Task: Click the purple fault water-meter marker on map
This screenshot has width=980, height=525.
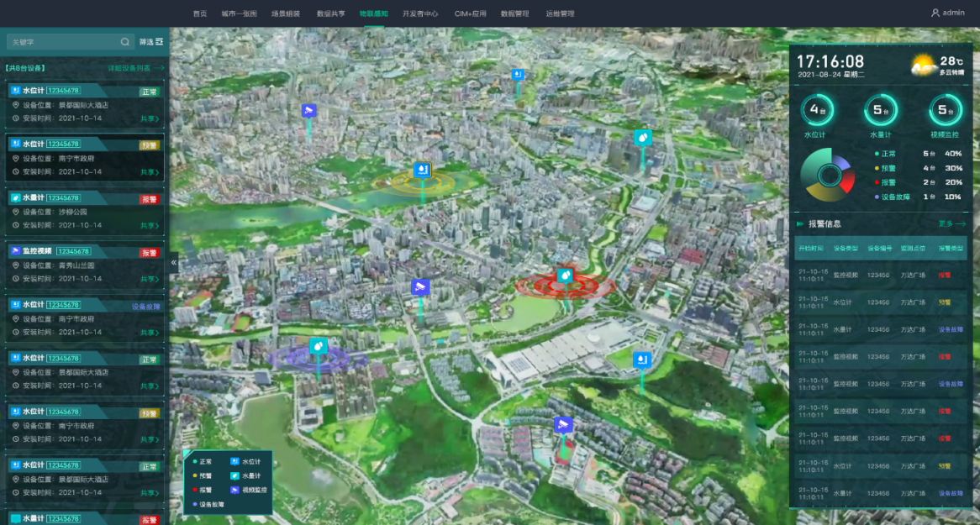Action: (x=319, y=346)
